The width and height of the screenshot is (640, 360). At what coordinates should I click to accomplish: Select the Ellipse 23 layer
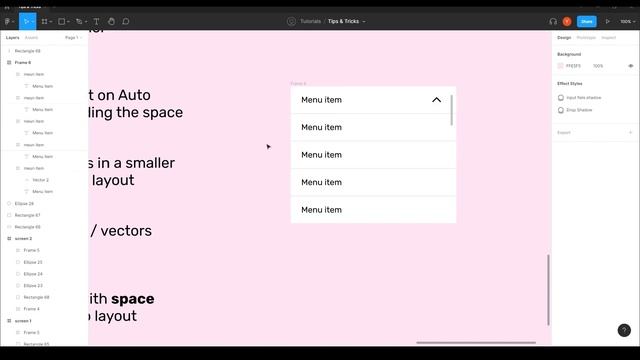pyautogui.click(x=33, y=286)
